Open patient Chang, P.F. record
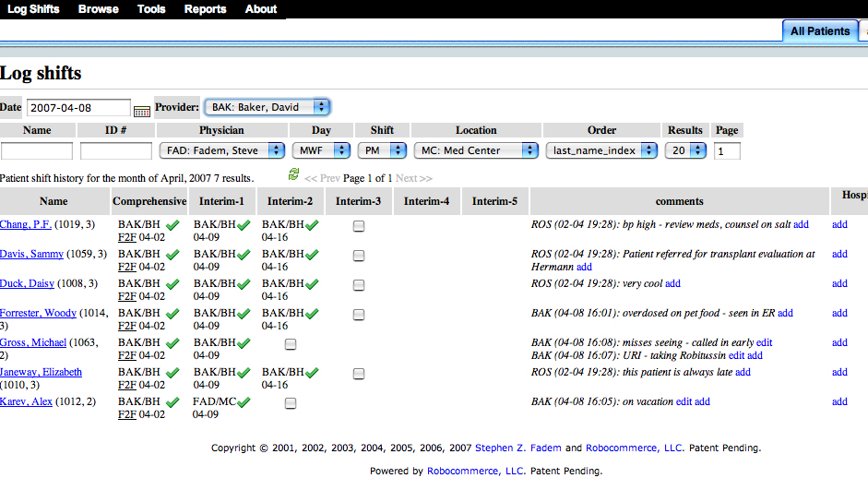Image resolution: width=868 pixels, height=490 pixels. (x=26, y=224)
